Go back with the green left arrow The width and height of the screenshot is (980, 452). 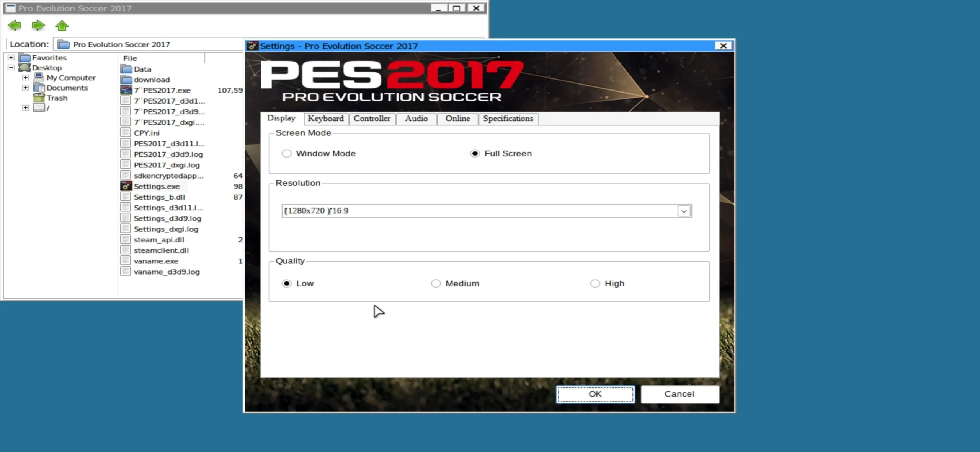15,26
